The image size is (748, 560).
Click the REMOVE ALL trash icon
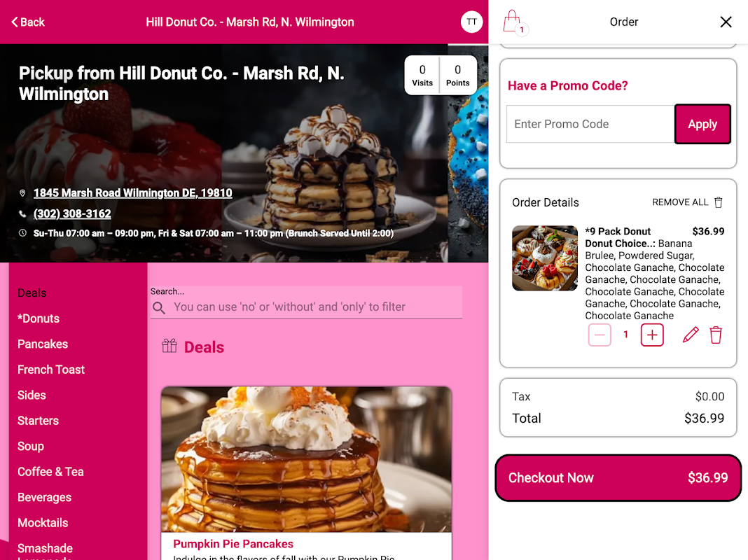[719, 202]
